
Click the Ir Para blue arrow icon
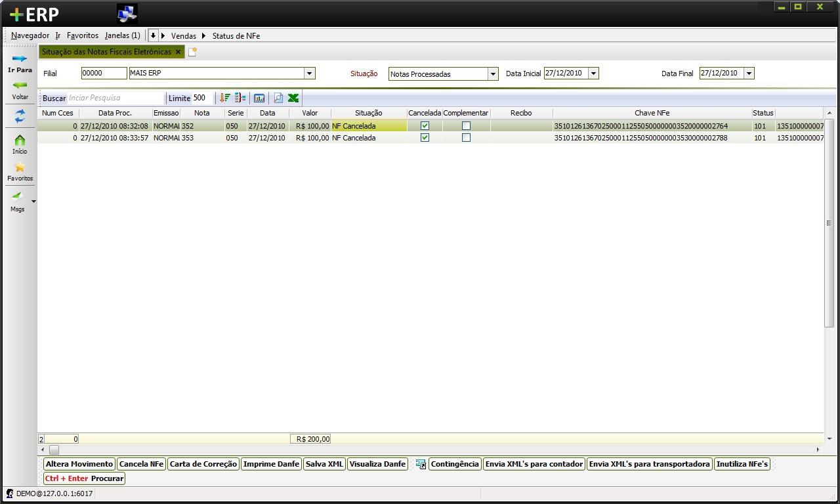tap(20, 58)
